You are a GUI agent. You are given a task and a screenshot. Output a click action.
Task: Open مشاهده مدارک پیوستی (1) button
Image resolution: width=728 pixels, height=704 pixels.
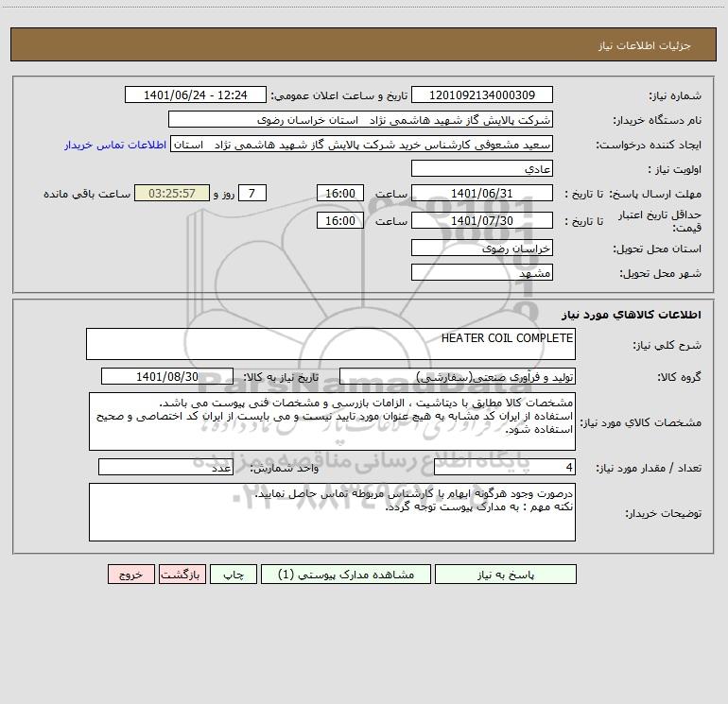point(346,574)
